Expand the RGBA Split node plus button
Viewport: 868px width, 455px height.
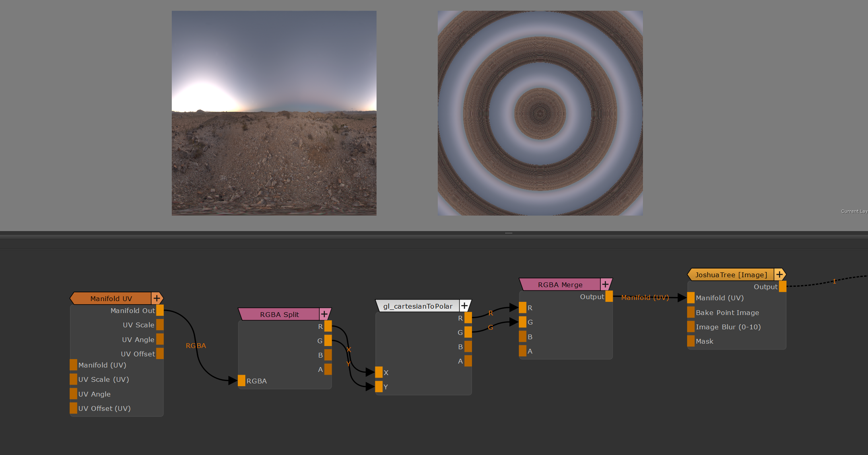324,314
